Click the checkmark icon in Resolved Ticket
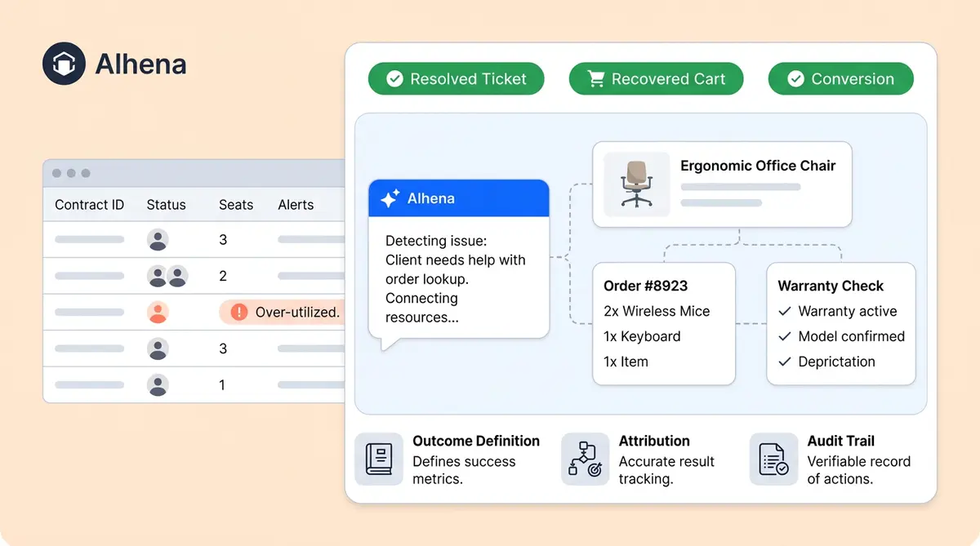This screenshot has width=980, height=546. click(x=394, y=79)
